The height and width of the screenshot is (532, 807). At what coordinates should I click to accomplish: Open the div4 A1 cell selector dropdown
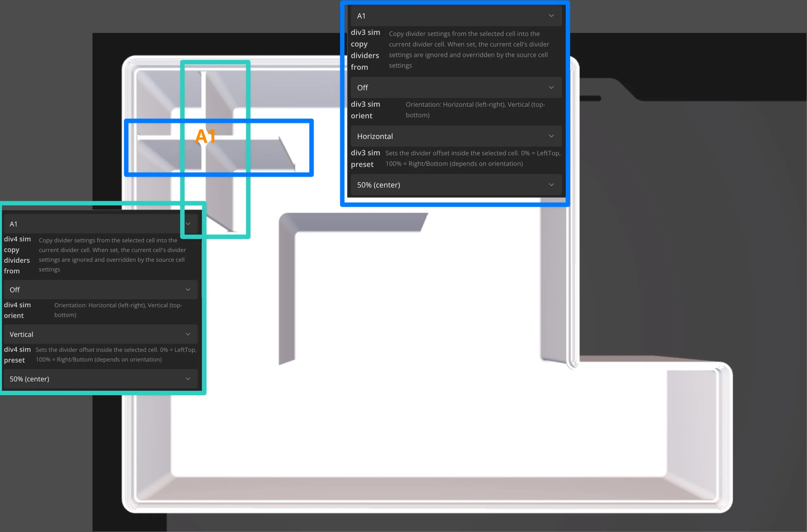point(100,224)
